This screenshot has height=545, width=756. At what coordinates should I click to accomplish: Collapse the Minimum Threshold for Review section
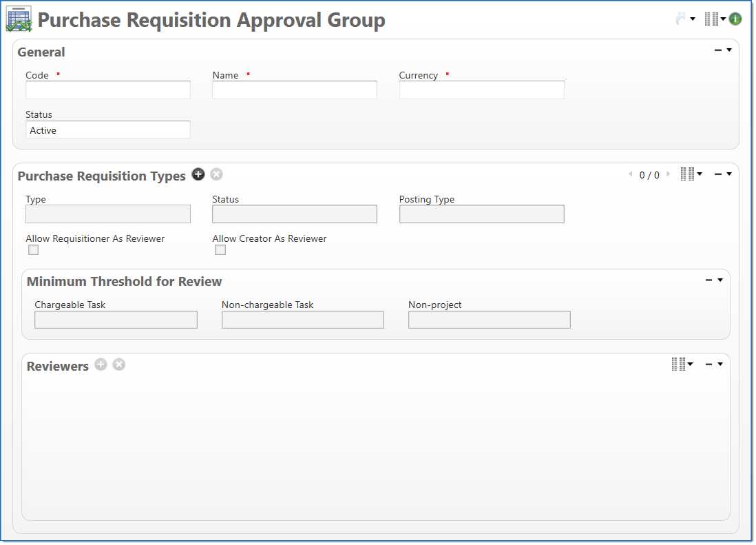[709, 280]
